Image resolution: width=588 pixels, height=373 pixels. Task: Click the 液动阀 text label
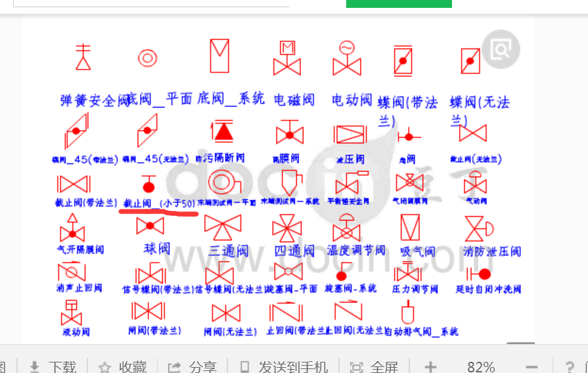(x=76, y=332)
